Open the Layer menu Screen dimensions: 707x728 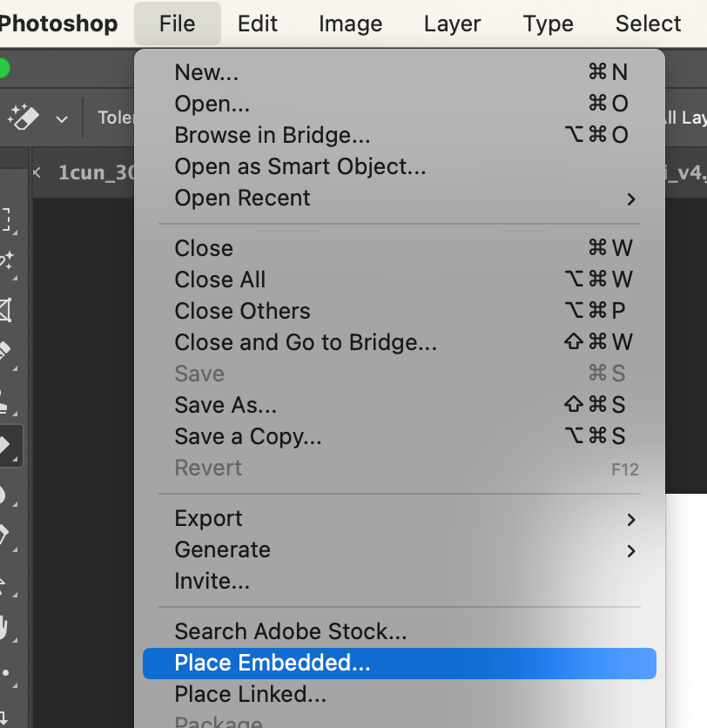453,24
